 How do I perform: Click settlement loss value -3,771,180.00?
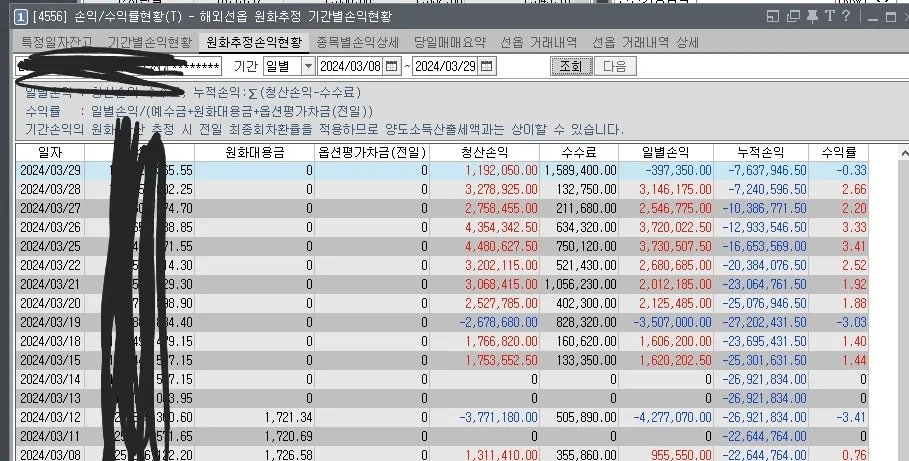(499, 418)
